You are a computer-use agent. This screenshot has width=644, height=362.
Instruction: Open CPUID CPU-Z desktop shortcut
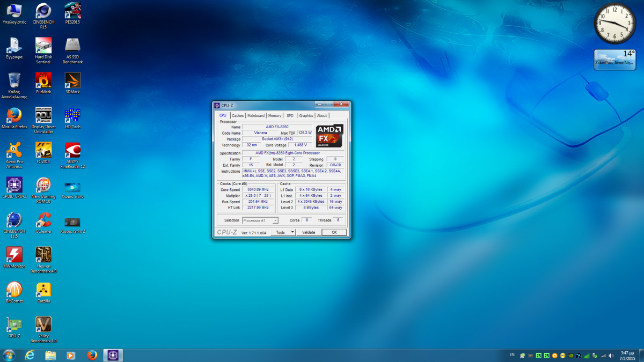pyautogui.click(x=14, y=188)
